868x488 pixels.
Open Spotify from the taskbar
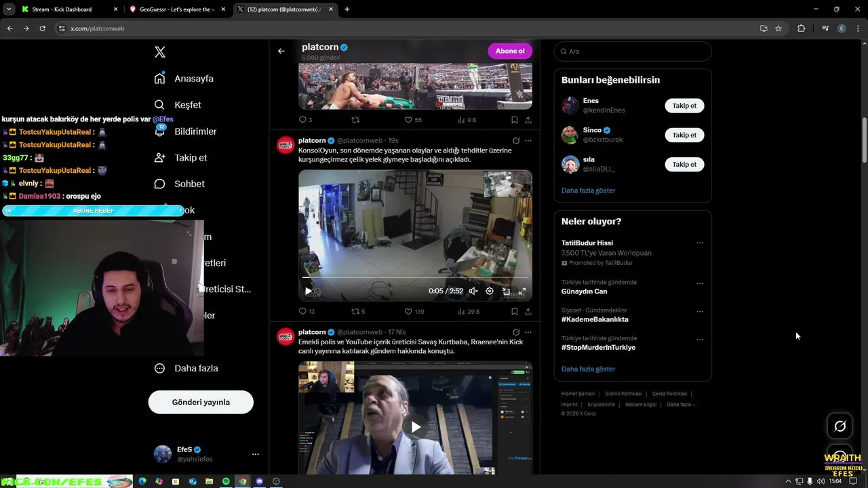pyautogui.click(x=226, y=481)
